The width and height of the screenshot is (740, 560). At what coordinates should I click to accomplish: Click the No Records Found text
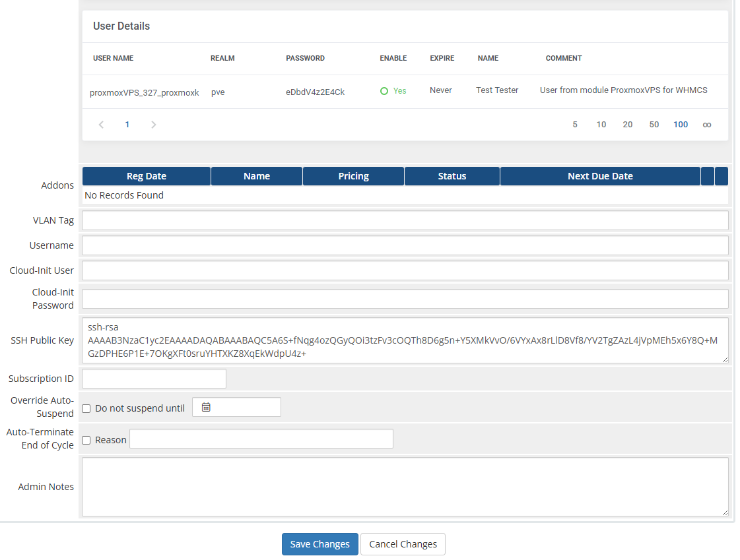[124, 195]
